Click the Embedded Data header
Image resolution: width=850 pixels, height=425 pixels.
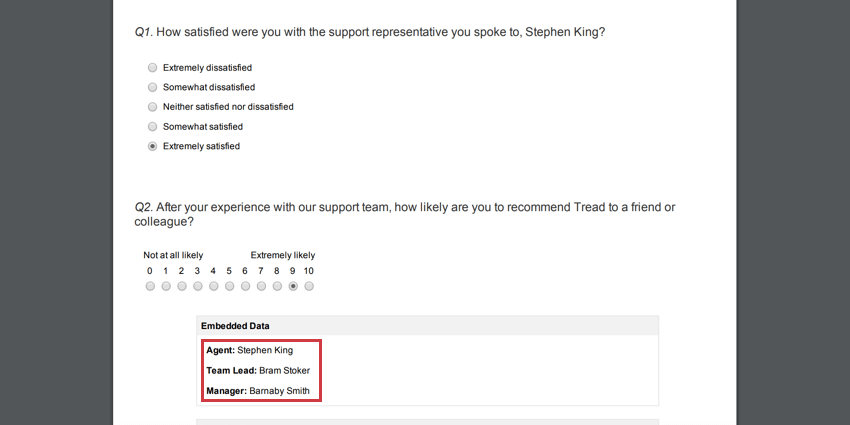click(x=235, y=326)
